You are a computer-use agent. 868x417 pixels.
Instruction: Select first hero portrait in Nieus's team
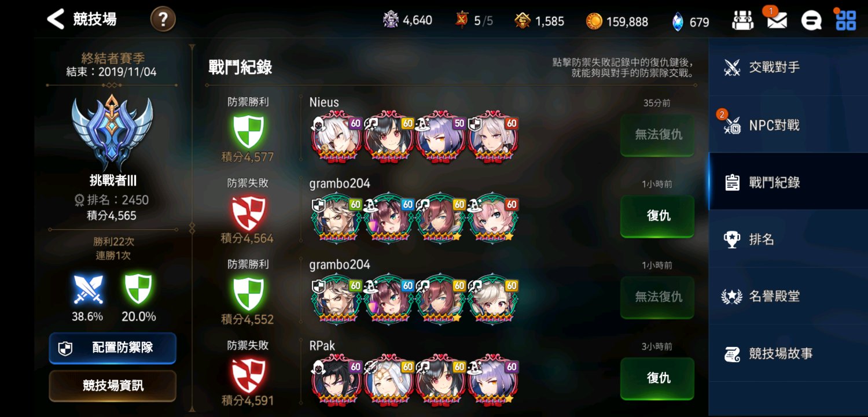click(x=337, y=136)
